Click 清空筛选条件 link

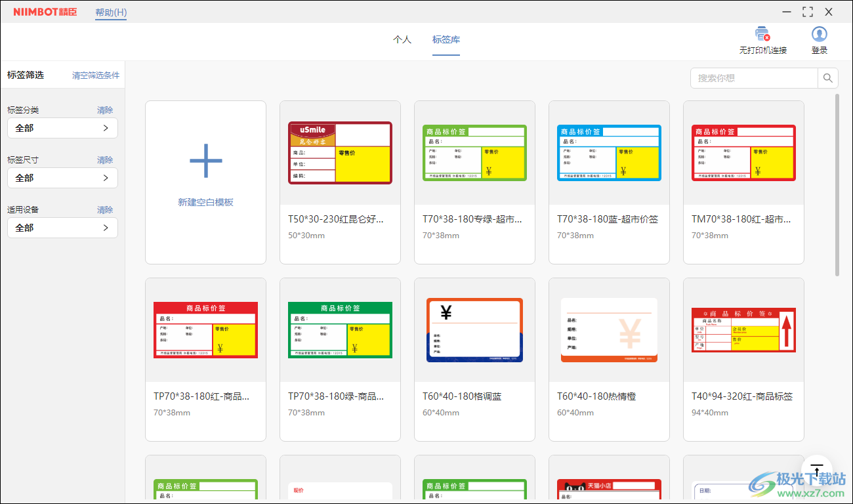[96, 75]
